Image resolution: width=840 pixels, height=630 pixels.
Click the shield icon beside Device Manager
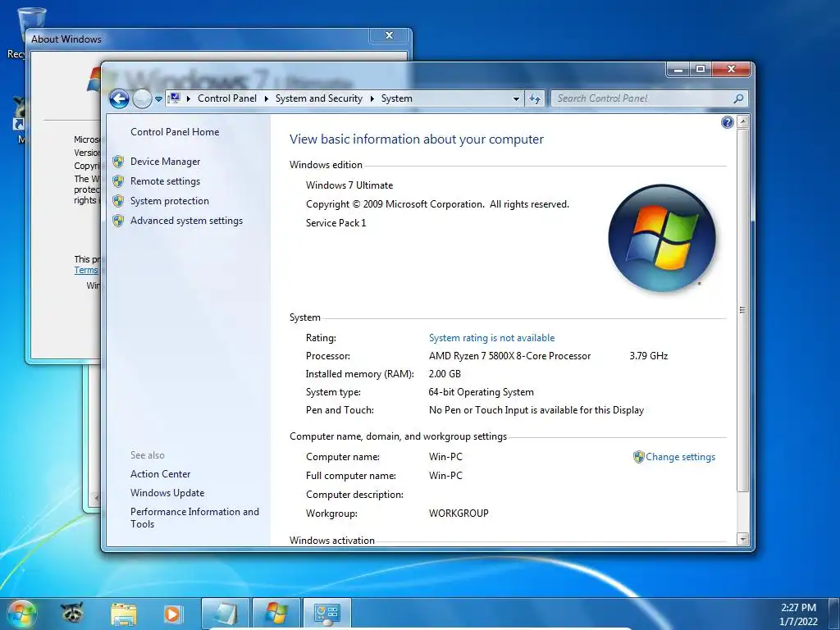coord(118,162)
